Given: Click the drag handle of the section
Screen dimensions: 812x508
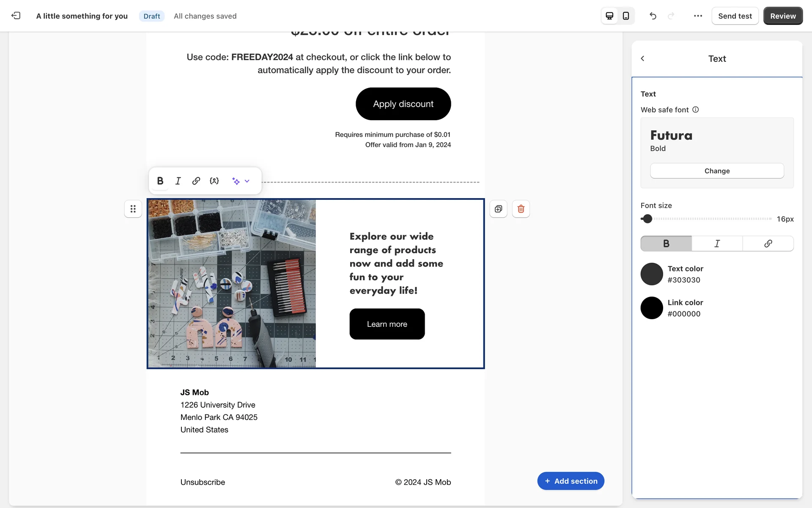Looking at the screenshot, I should (x=133, y=209).
